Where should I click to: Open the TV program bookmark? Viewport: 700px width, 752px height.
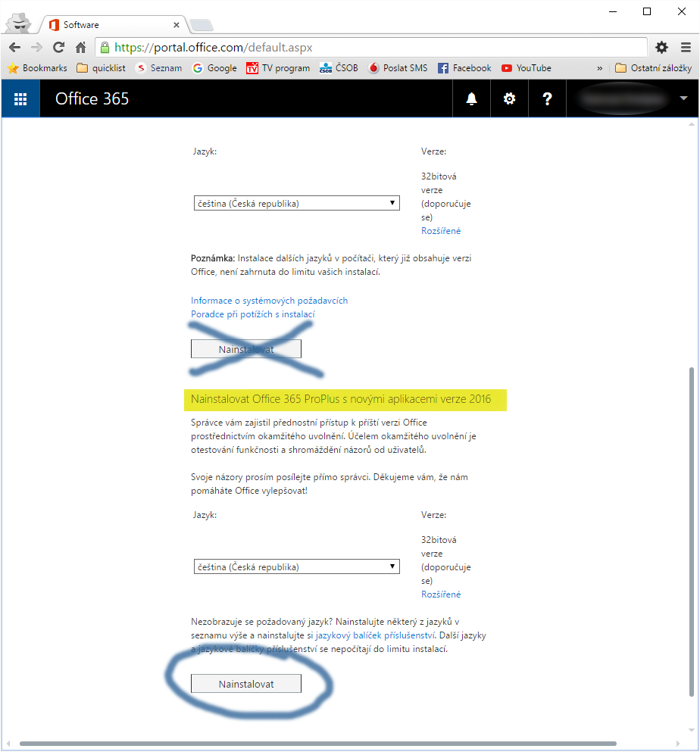click(x=278, y=68)
